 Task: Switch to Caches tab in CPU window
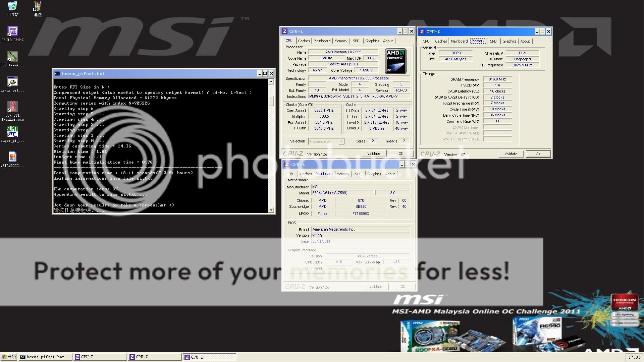pyautogui.click(x=304, y=41)
